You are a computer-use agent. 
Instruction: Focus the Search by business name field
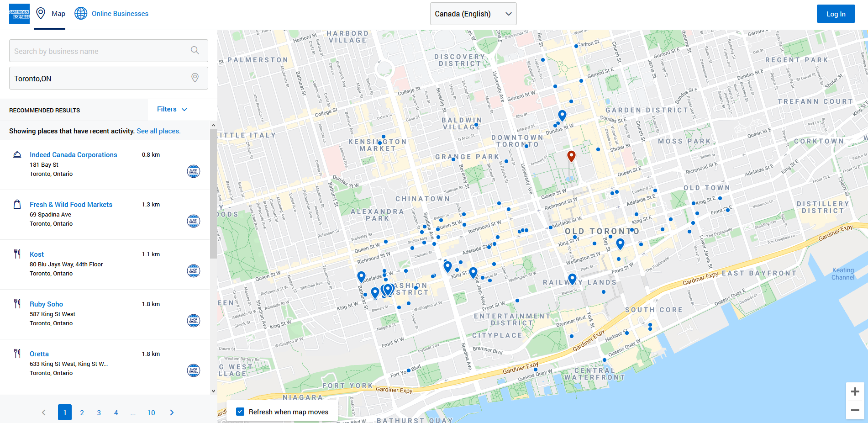tap(109, 51)
